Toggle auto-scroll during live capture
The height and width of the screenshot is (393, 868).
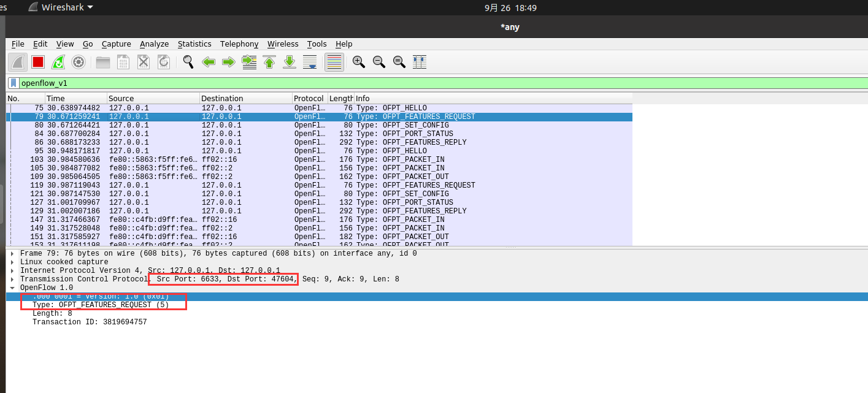point(310,62)
